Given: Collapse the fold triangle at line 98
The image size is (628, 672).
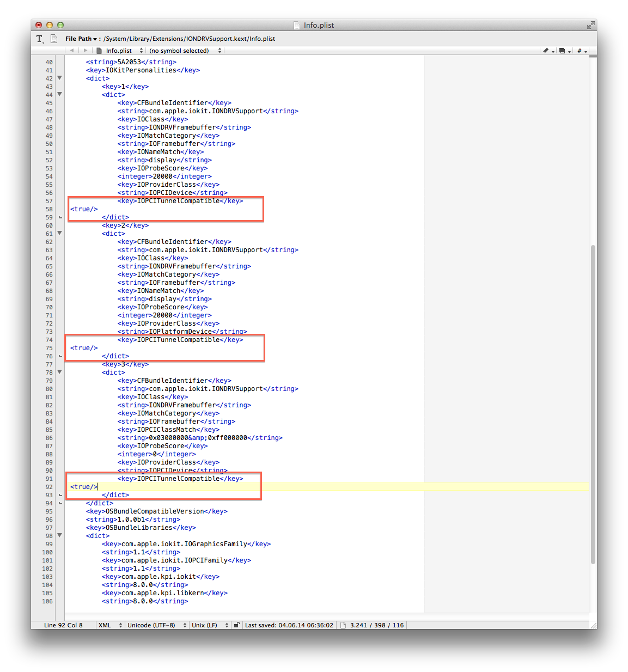Looking at the screenshot, I should (60, 535).
